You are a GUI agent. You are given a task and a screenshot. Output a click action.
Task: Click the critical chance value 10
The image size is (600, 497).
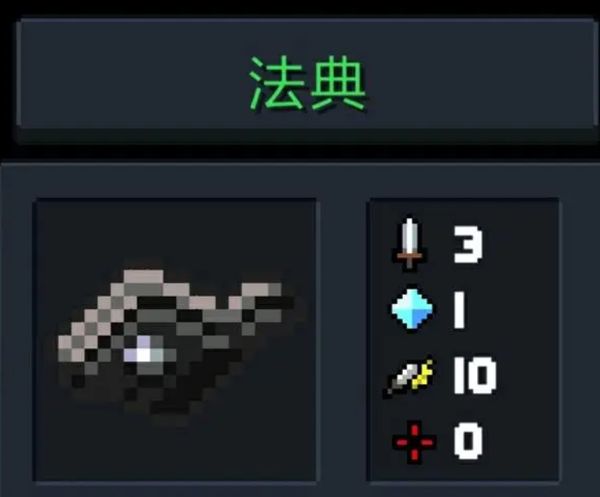(474, 375)
